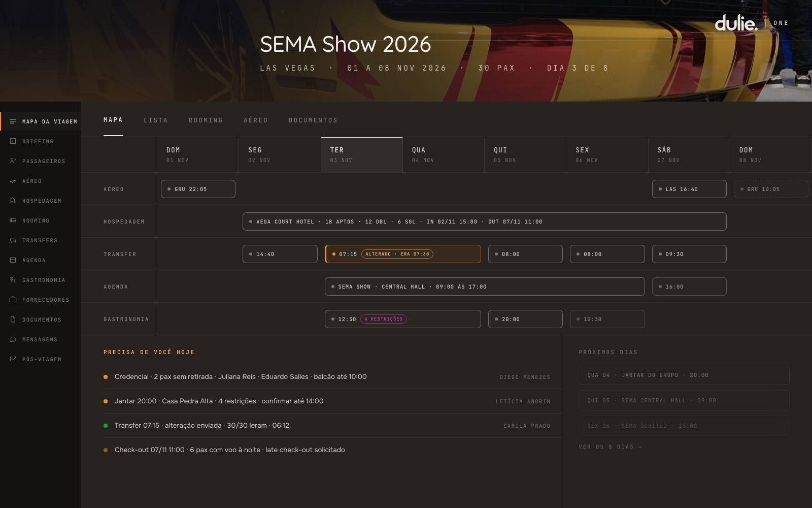Screen dimensions: 812x508
Task: Open the 20:00 gastronomy card
Action: [525, 319]
